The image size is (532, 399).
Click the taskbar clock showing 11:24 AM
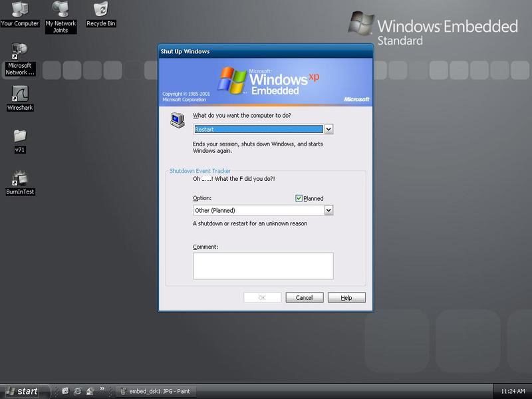[x=512, y=391]
